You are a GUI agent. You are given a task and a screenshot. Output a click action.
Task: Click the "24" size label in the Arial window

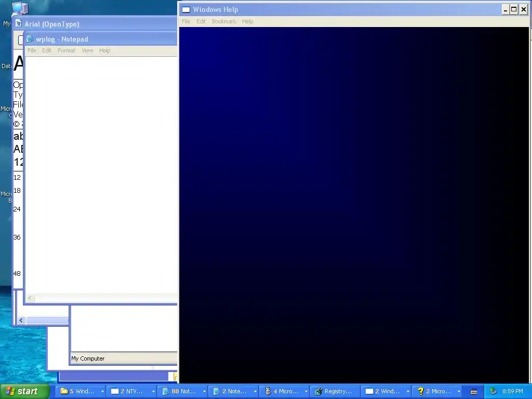(17, 209)
